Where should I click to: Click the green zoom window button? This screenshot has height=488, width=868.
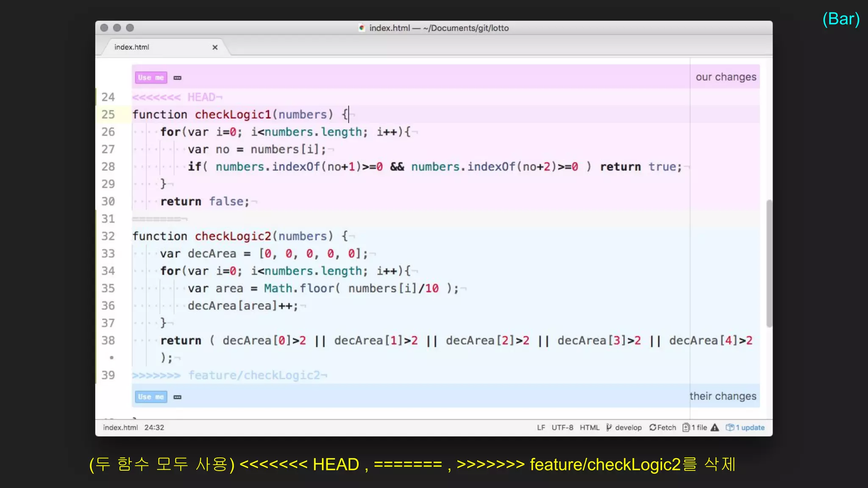pos(130,28)
